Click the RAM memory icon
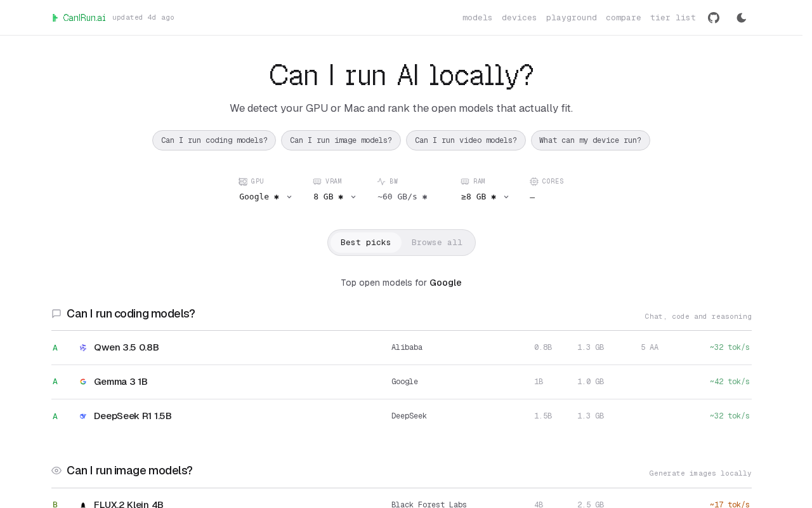The width and height of the screenshot is (812, 508). coord(465,182)
